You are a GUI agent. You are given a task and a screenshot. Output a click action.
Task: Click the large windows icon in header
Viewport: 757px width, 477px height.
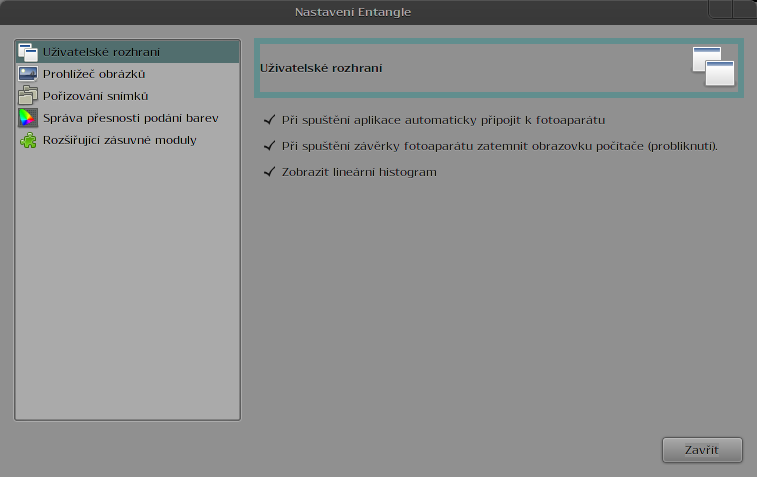click(x=714, y=67)
